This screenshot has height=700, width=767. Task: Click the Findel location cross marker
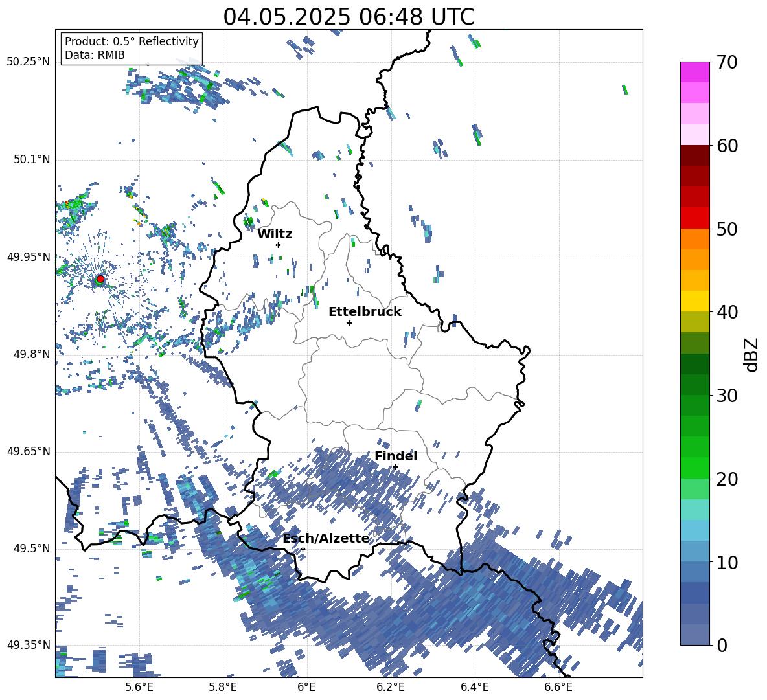click(395, 468)
